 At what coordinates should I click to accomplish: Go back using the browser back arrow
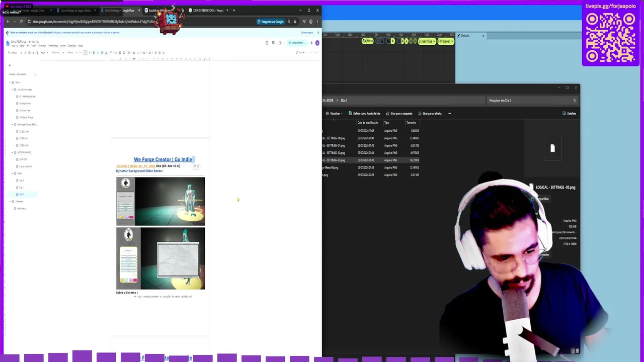(x=8, y=22)
